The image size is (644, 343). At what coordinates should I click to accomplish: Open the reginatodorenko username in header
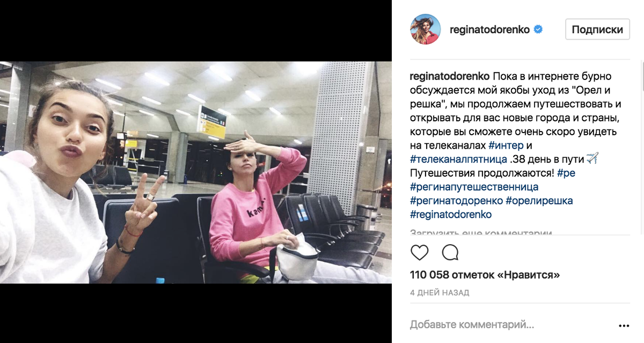pyautogui.click(x=490, y=30)
